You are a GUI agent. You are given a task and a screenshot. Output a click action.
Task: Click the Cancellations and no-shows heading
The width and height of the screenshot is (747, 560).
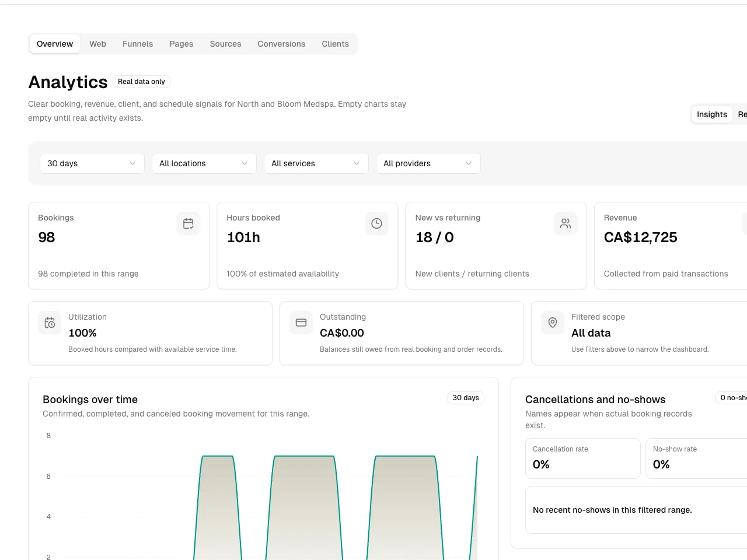595,400
